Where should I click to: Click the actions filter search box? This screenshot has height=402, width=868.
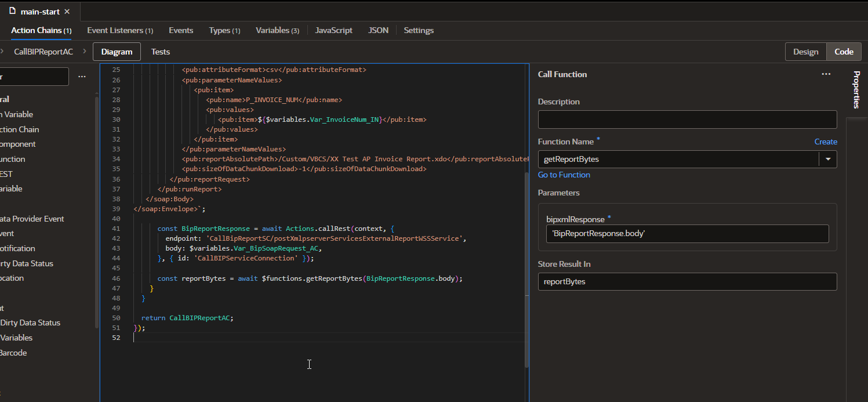tap(34, 77)
